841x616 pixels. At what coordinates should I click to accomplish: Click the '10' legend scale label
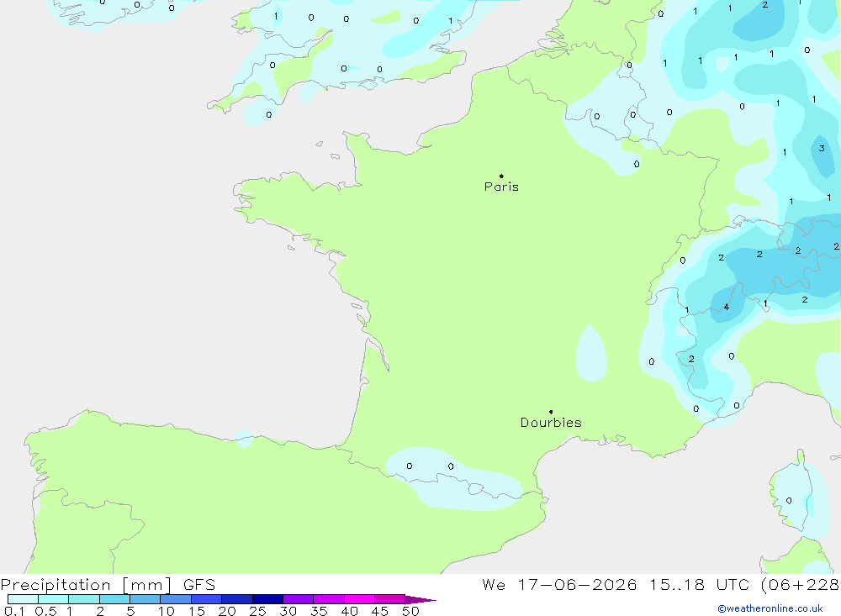click(167, 611)
